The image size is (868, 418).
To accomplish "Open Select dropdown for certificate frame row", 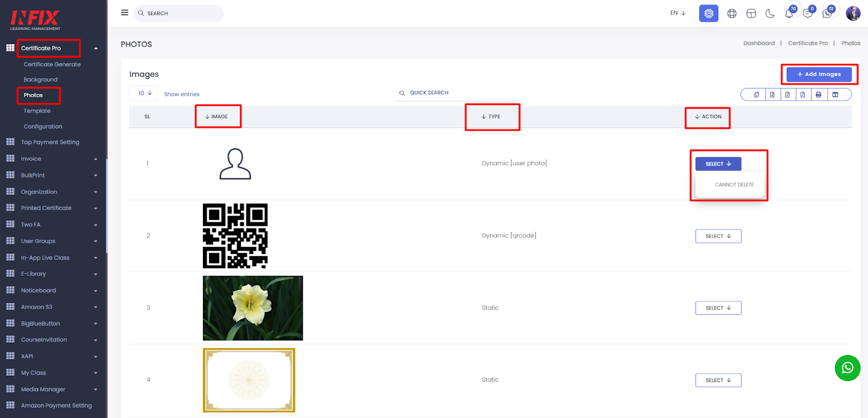I will (718, 380).
